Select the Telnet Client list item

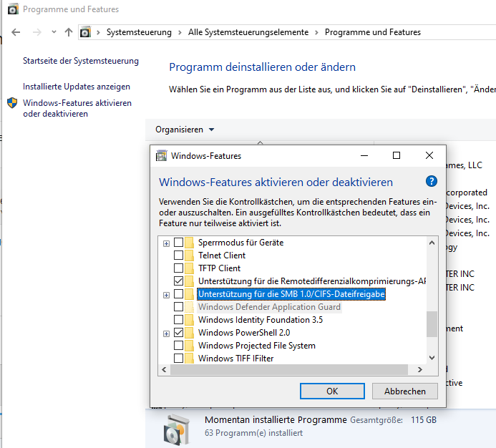[x=222, y=255]
